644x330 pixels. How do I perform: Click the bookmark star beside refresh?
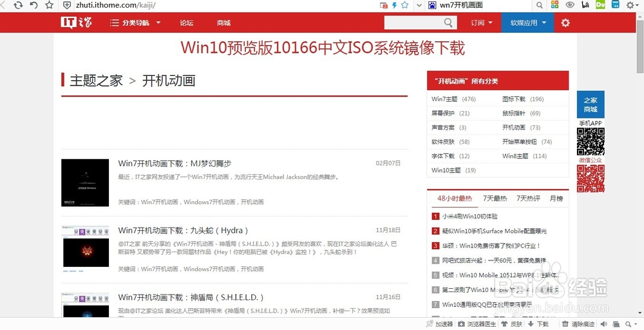50,5
